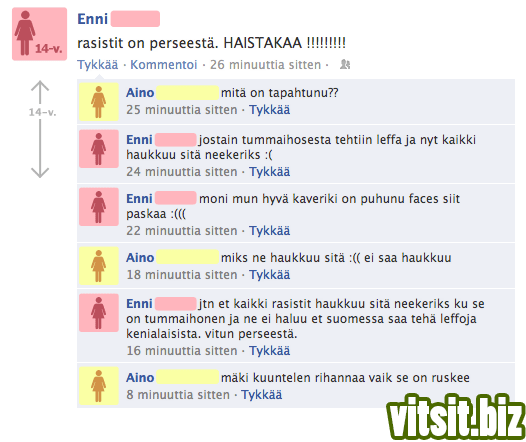This screenshot has height=442, width=526.
Task: Click Enni's avatar on 'moni mun hyvä' comment
Action: [x=99, y=207]
